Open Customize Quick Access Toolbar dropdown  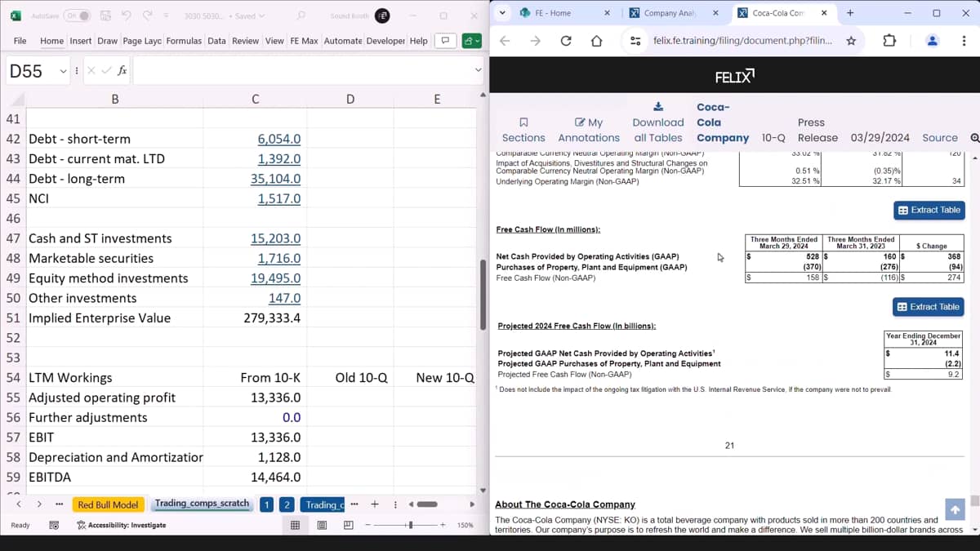tap(167, 16)
